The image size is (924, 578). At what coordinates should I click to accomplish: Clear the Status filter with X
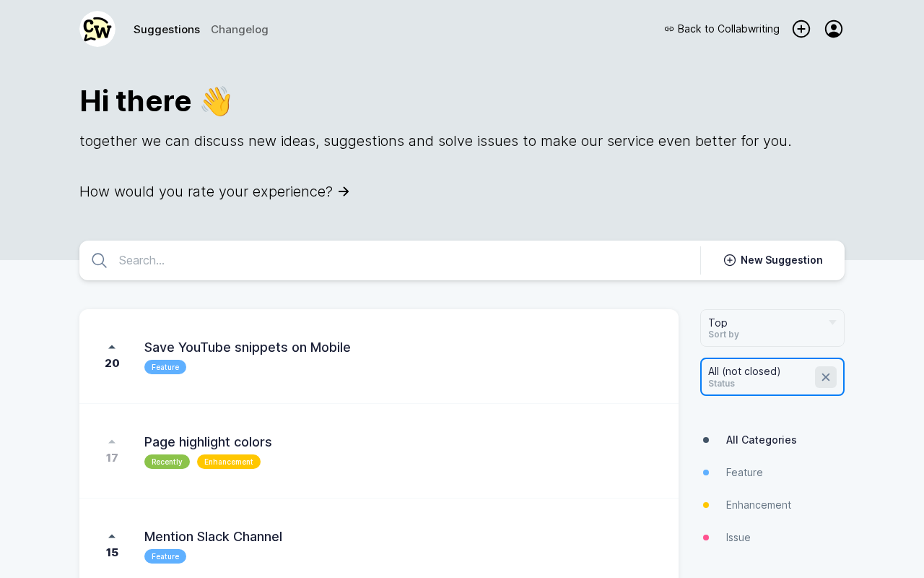tap(826, 377)
